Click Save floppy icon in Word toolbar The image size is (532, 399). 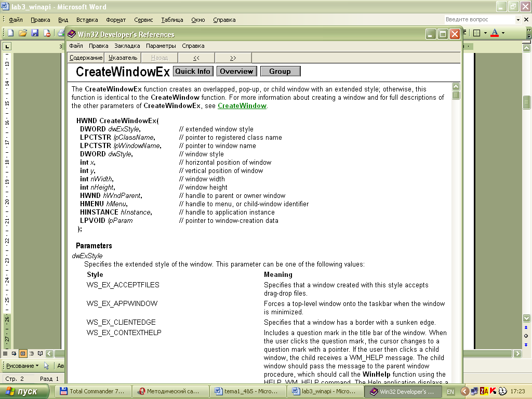(35, 33)
